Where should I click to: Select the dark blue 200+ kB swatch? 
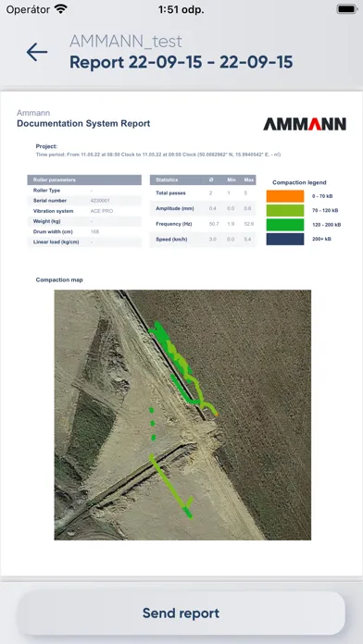click(285, 239)
